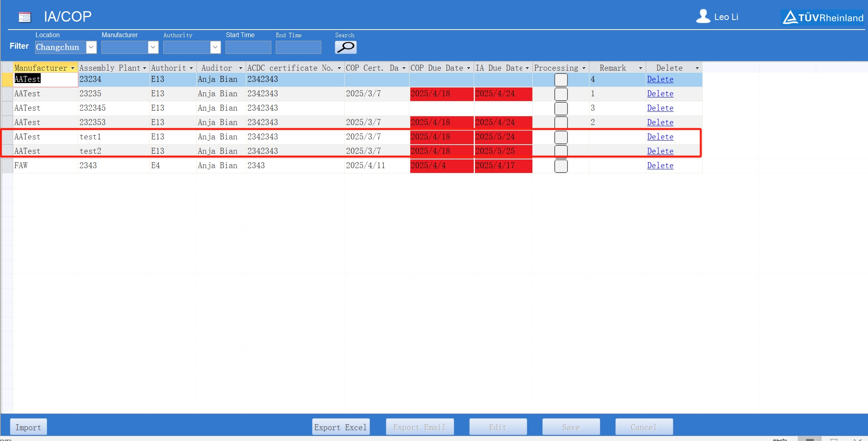Toggle Processing checkbox for FAW row

tap(561, 166)
